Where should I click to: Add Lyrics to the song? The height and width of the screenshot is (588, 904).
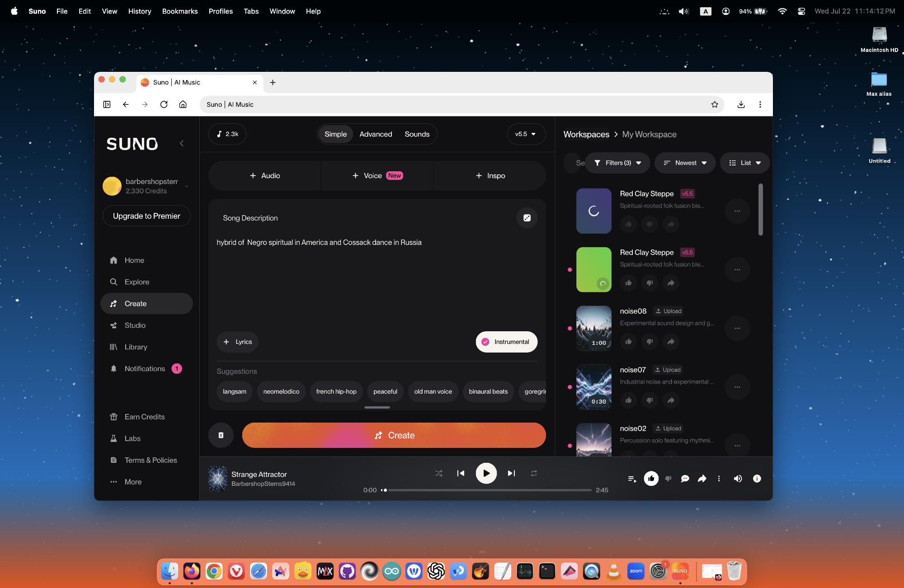tap(237, 342)
